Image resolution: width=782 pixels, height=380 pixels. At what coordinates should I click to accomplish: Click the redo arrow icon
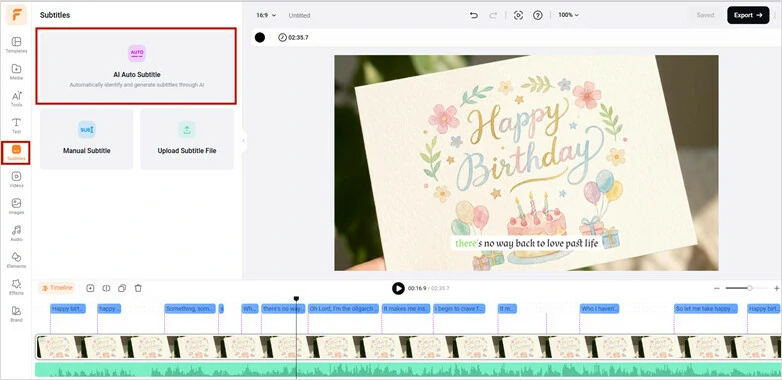coord(493,15)
